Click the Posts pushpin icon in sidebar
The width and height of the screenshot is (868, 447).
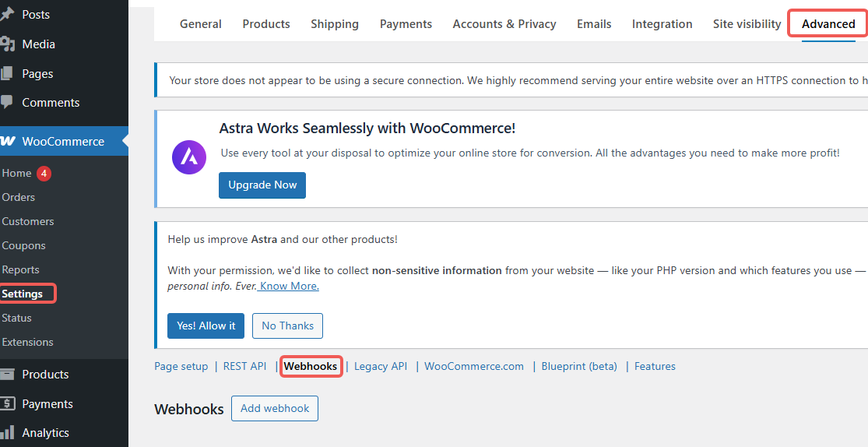[7, 15]
